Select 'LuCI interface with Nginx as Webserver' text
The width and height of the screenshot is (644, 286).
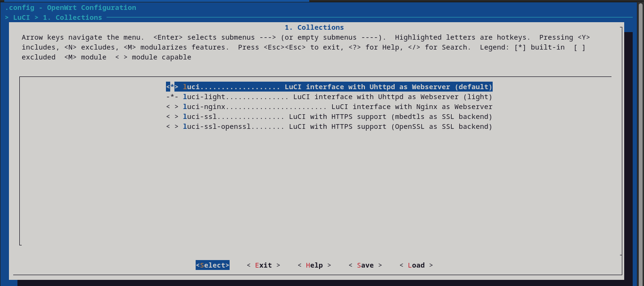tap(412, 107)
